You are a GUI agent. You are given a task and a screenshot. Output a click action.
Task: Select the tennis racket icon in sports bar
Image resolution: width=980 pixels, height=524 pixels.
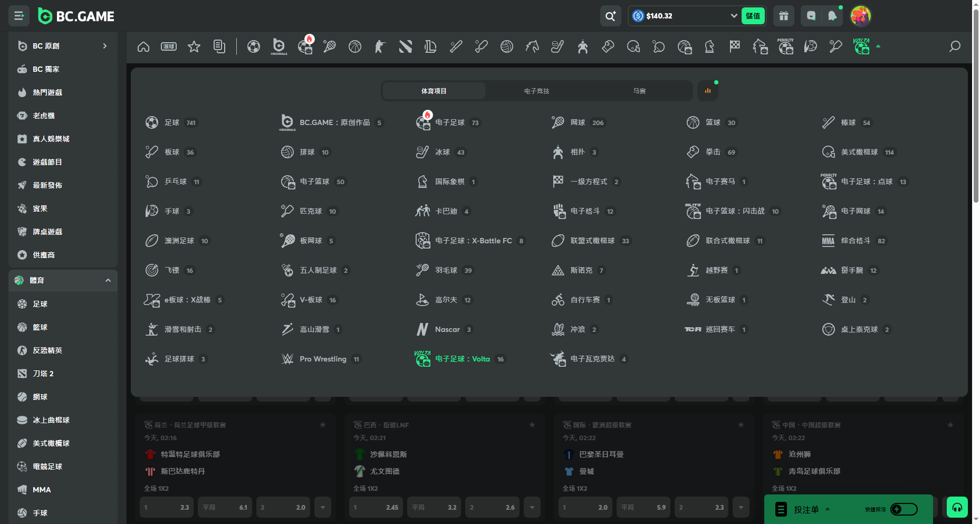(x=329, y=46)
